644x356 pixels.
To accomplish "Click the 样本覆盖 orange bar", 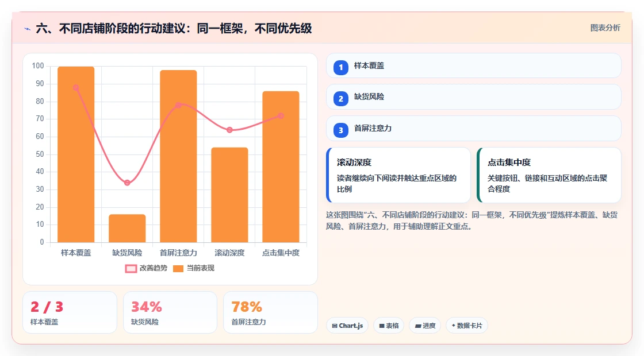I will click(76, 154).
